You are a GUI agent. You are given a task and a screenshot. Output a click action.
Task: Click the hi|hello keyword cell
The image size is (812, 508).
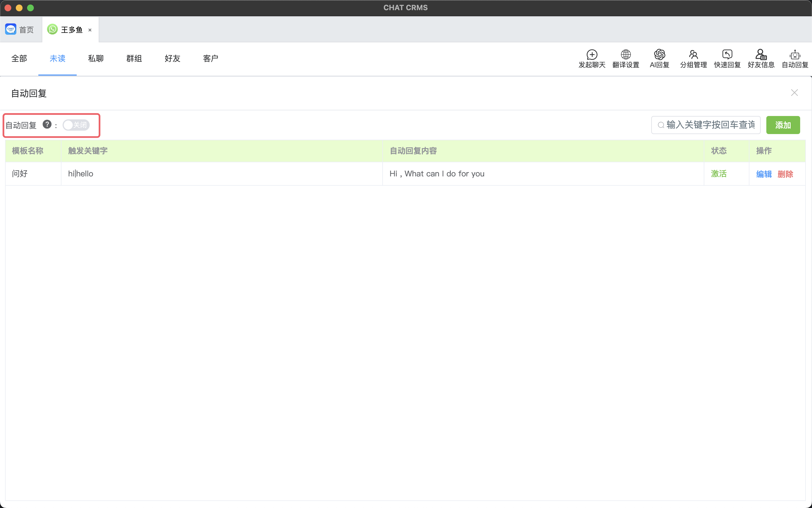[x=221, y=174]
